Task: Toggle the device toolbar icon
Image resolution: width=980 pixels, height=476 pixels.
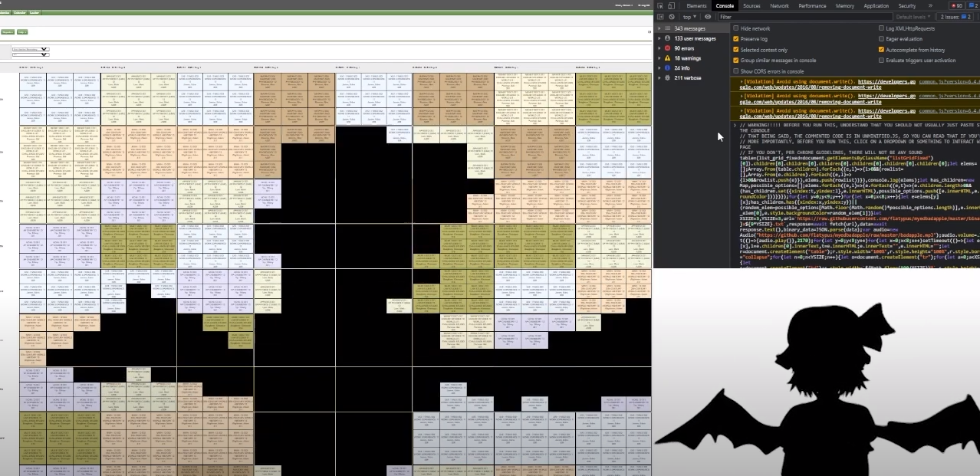Action: tap(672, 6)
